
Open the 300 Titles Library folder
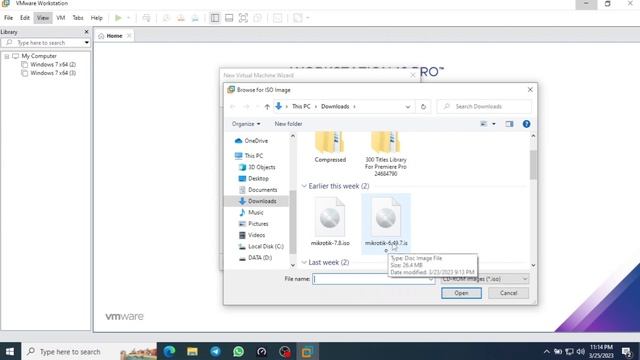click(x=386, y=154)
